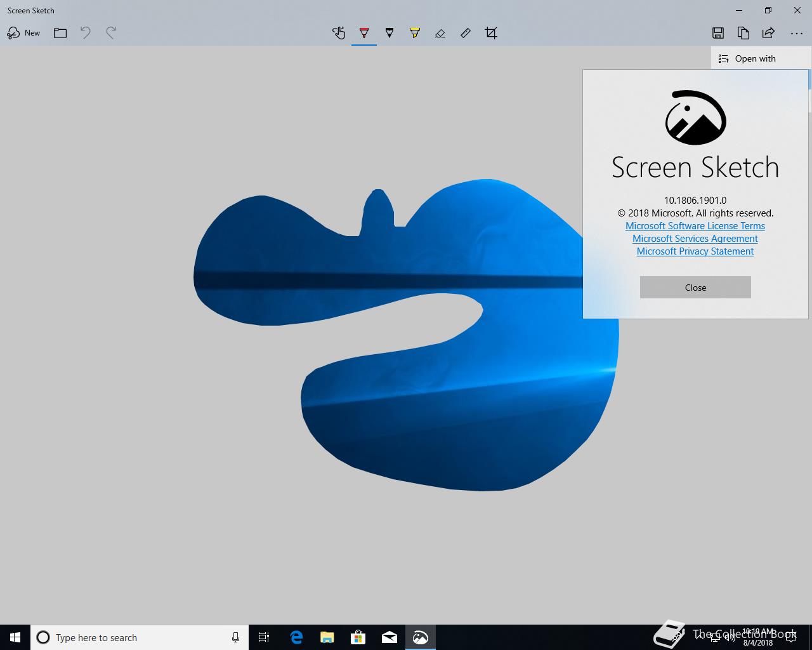Click the Cortana circle icon

43,637
